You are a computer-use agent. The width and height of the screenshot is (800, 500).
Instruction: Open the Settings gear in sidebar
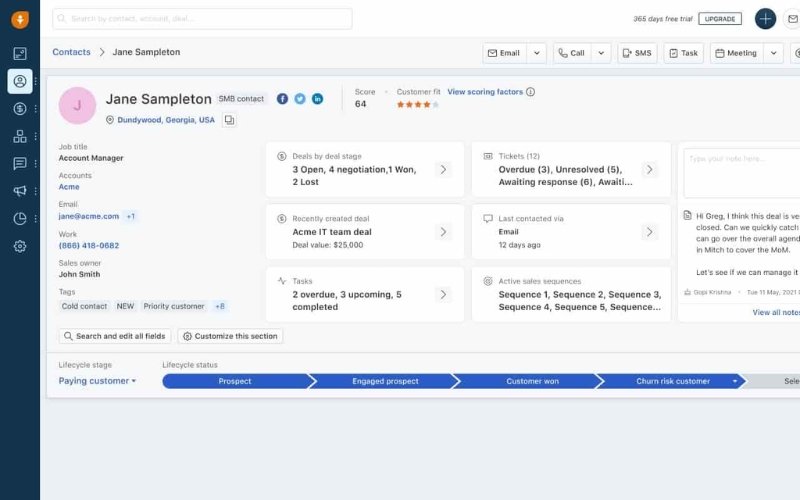[20, 246]
